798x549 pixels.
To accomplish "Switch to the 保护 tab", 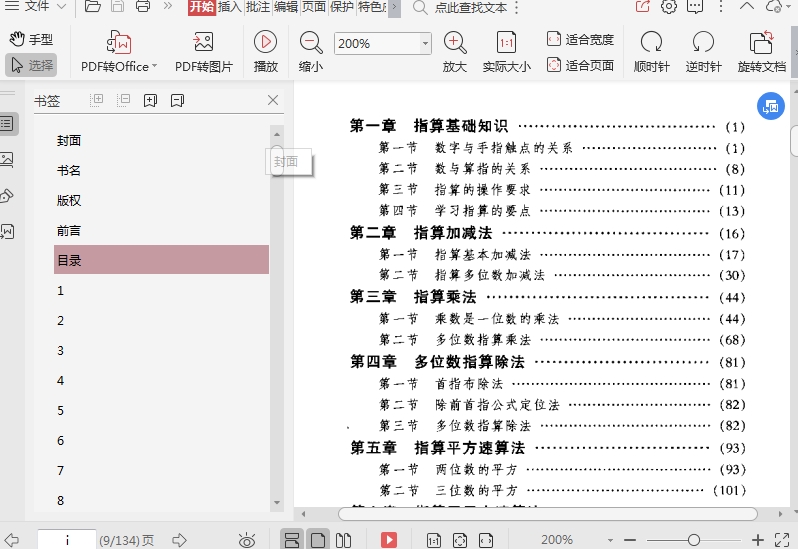I will 341,7.
